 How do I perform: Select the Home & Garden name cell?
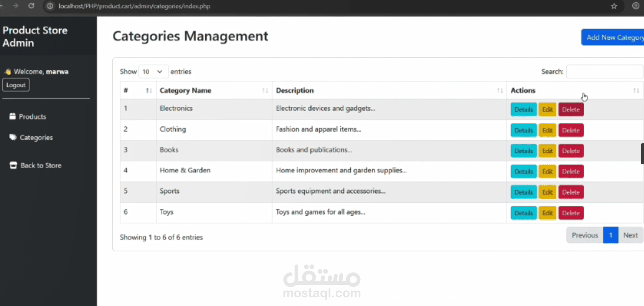[x=214, y=171]
